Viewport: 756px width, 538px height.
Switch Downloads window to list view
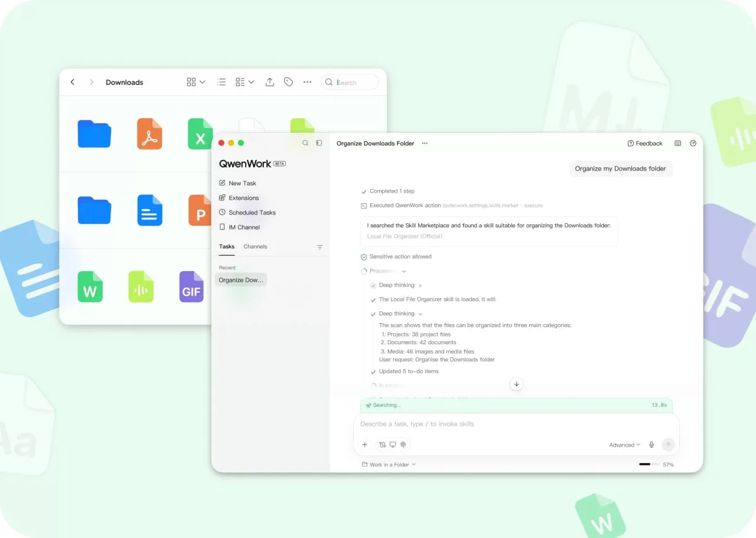coord(221,82)
